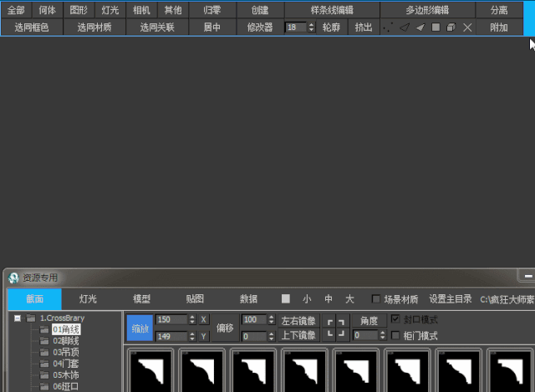This screenshot has height=392, width=535.
Task: Open the 02脚线 folder in the tree
Action: pos(65,341)
